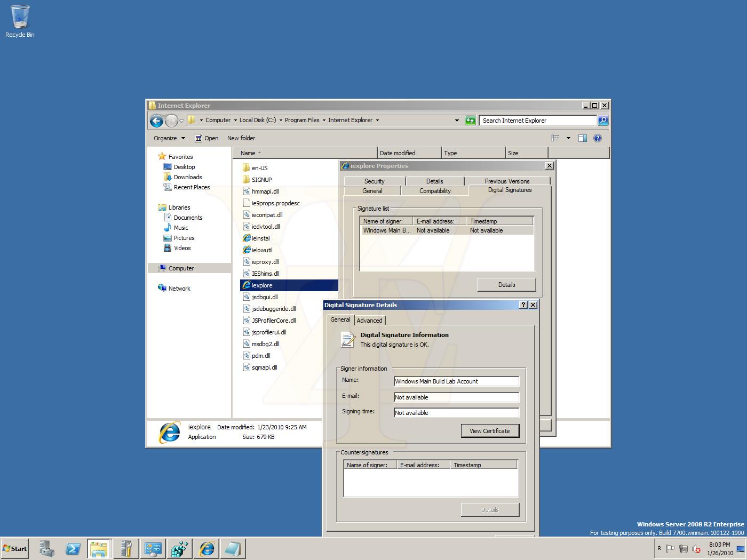This screenshot has height=560, width=747.
Task: Open Recent Places in Favorites
Action: (x=187, y=187)
